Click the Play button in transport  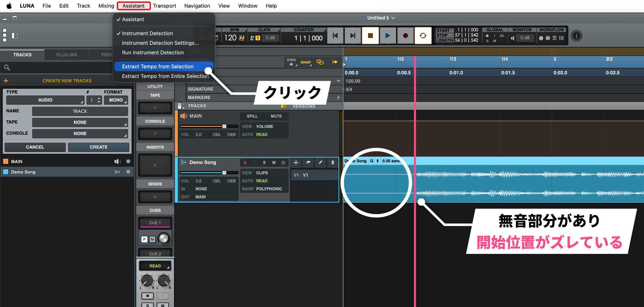[x=388, y=36]
